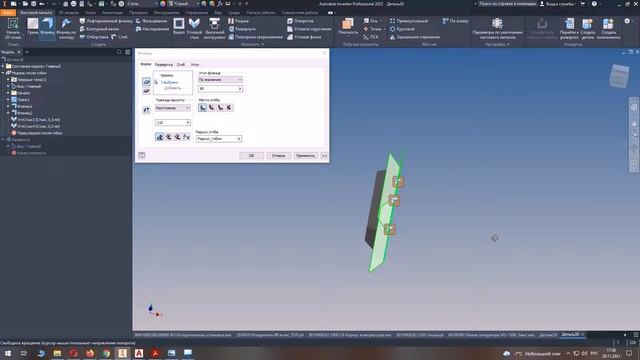Screen dimensions: 640x360
Task: Select the Лофтированный фланец tool
Action: pos(106,21)
